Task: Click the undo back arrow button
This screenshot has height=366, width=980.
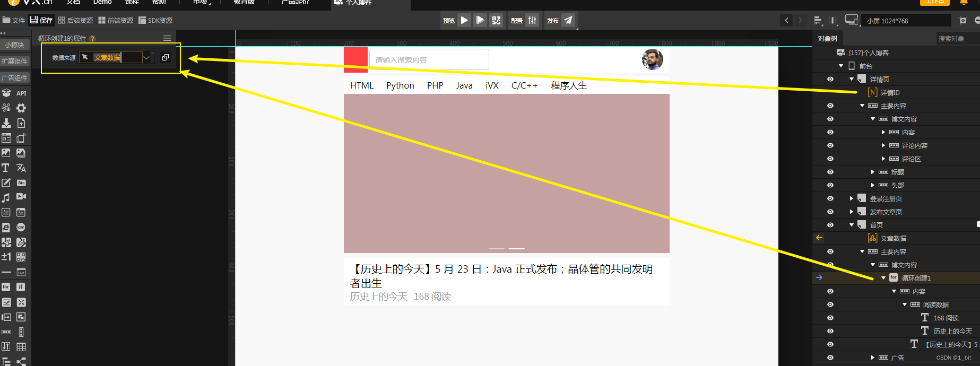Action: point(786,21)
